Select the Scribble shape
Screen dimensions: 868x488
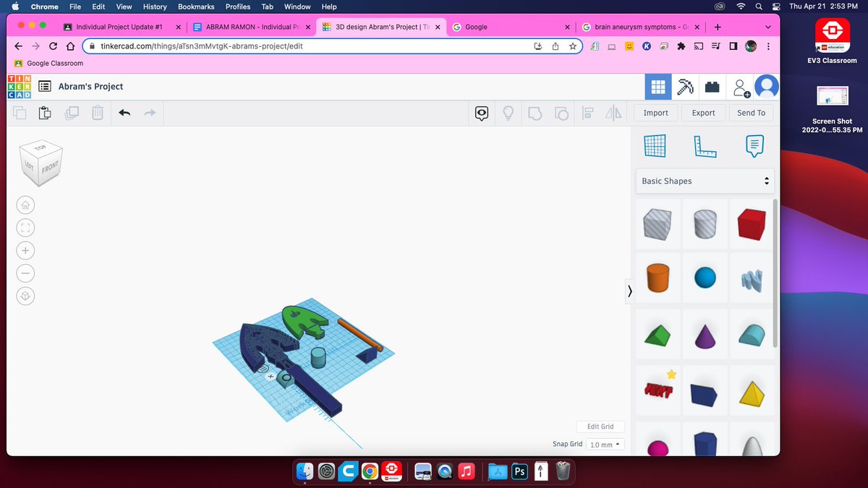click(x=752, y=278)
